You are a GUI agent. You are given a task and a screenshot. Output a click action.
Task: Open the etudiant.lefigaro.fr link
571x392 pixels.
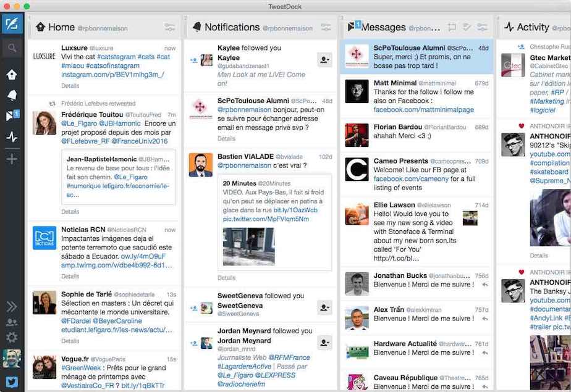(117, 330)
